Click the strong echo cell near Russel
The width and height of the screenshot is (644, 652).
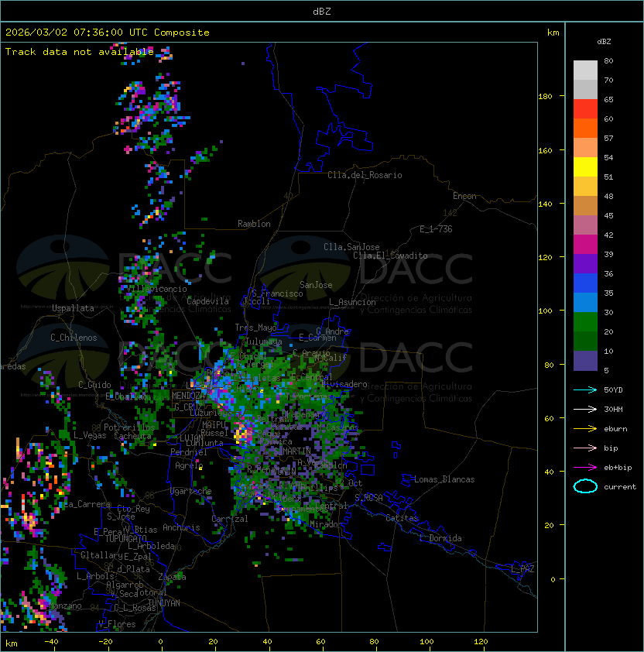pos(242,434)
